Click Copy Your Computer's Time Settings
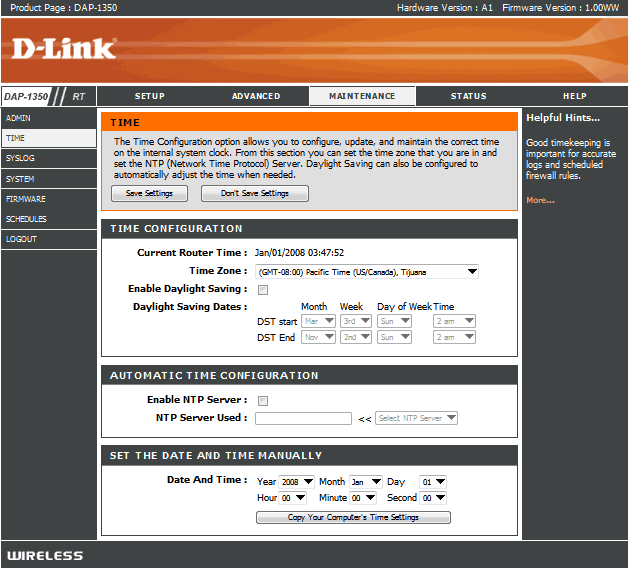The height and width of the screenshot is (568, 628). point(353,517)
